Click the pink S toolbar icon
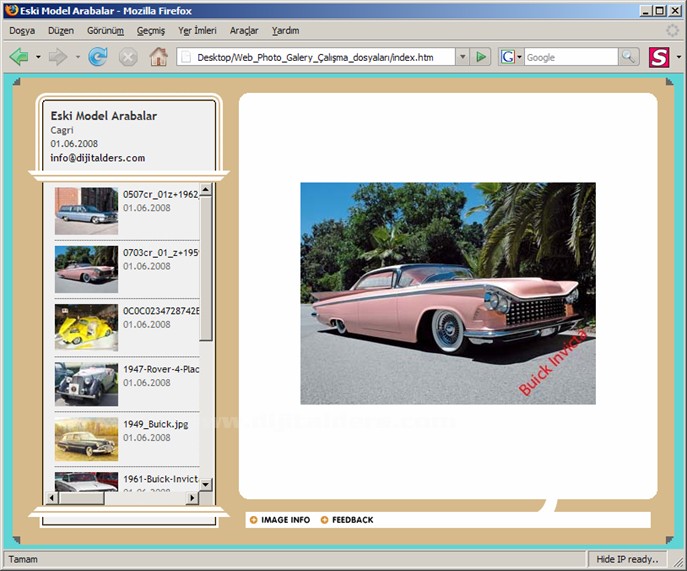Image resolution: width=687 pixels, height=571 pixels. pyautogui.click(x=659, y=57)
